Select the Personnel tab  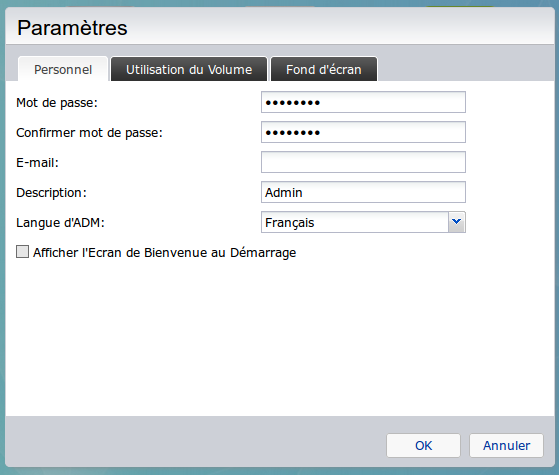(63, 69)
